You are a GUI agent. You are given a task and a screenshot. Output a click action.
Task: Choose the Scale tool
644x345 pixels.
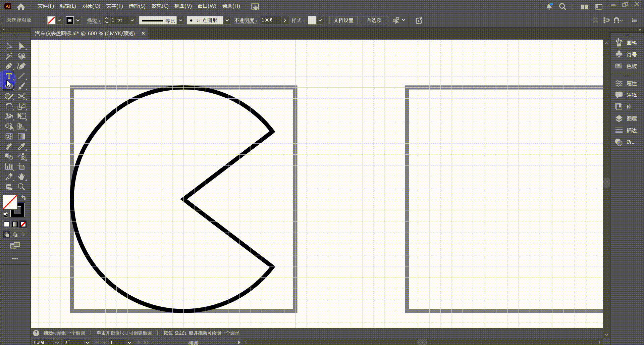[21, 106]
